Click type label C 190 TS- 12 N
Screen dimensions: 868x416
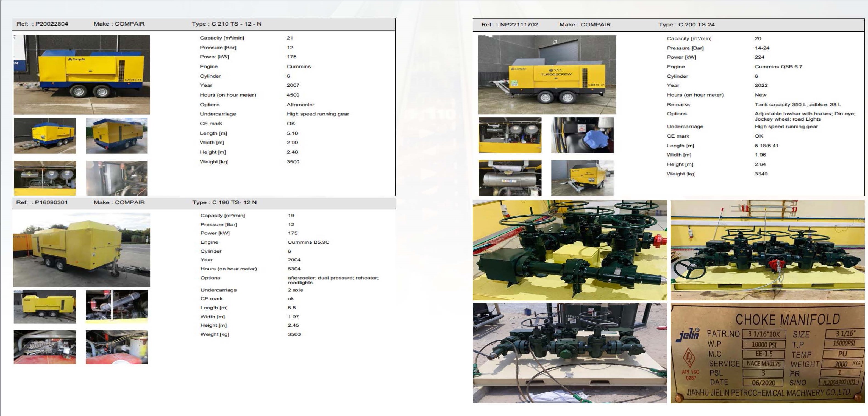point(234,202)
